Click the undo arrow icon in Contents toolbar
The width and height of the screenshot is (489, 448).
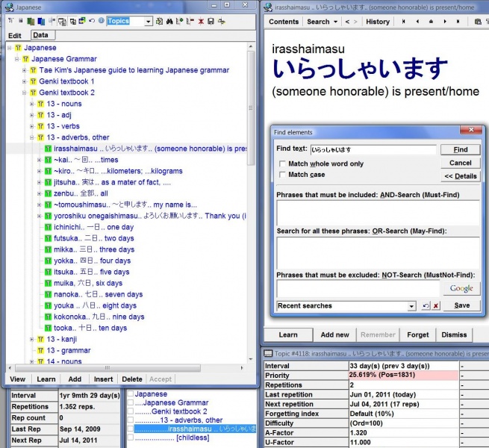pyautogui.click(x=92, y=21)
